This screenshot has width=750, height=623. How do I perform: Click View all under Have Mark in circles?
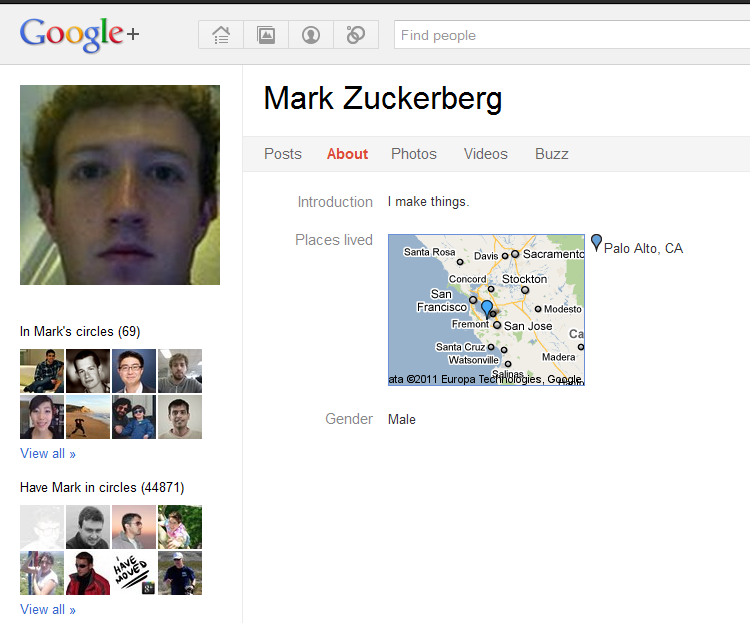[x=48, y=610]
